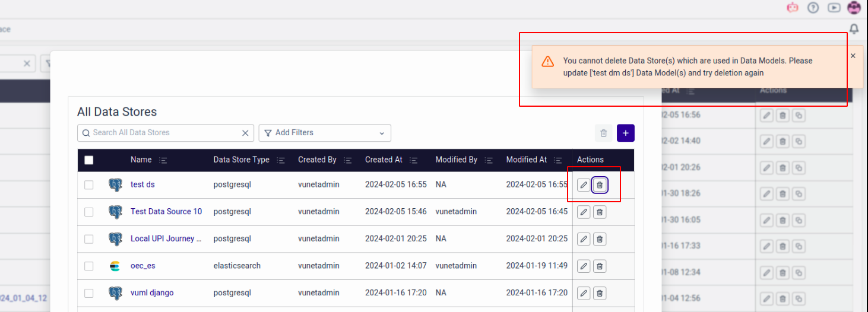
Task: Open the Data Store Type column menu
Action: tap(281, 160)
